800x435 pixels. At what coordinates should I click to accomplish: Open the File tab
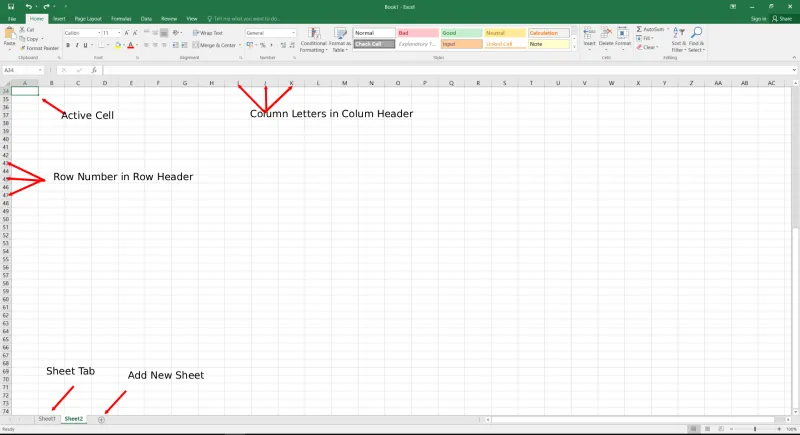tap(12, 19)
